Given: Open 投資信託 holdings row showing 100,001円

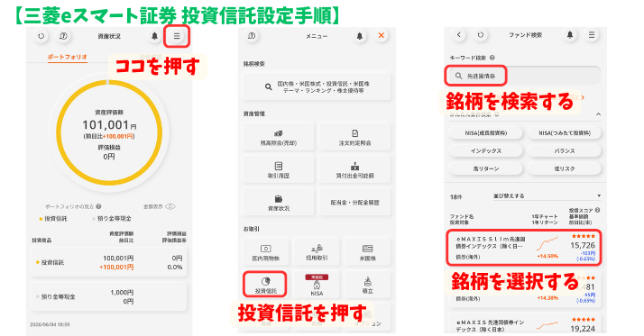Looking at the screenshot, I should 109,262.
